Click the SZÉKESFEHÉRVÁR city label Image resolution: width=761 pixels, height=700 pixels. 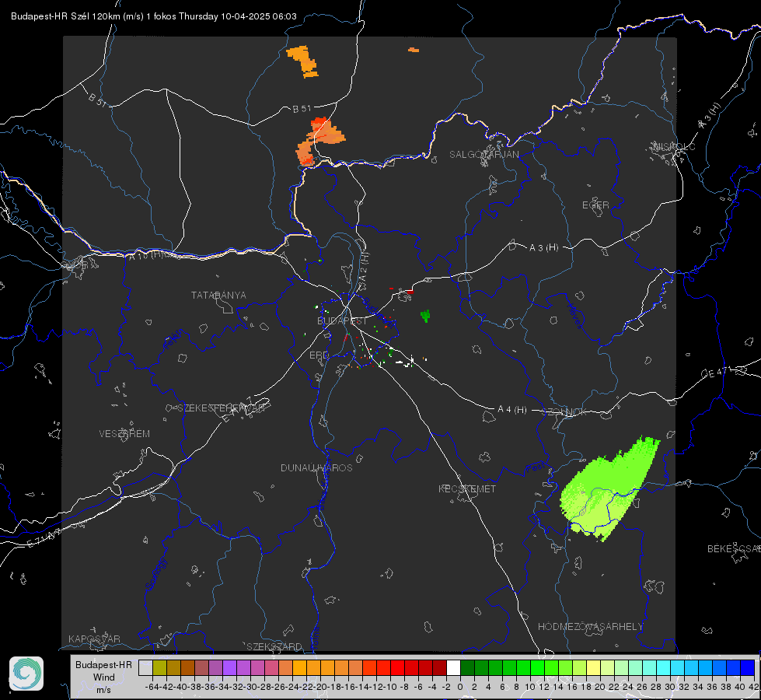[223, 408]
